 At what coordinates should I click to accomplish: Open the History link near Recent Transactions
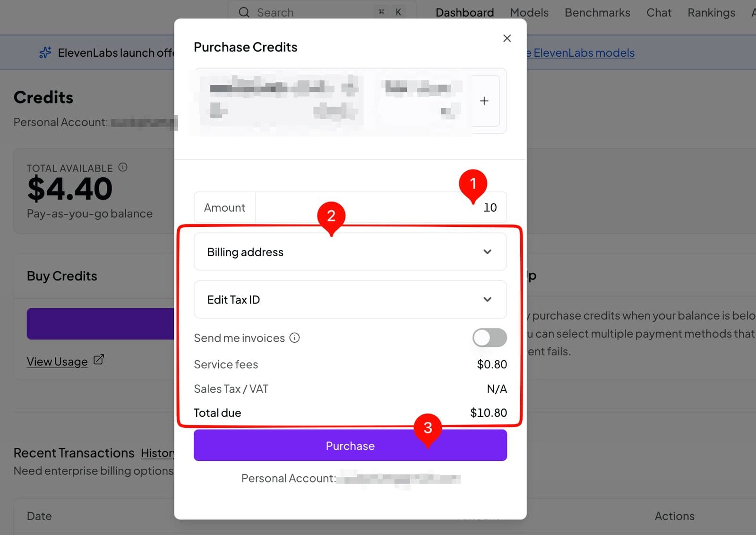158,453
